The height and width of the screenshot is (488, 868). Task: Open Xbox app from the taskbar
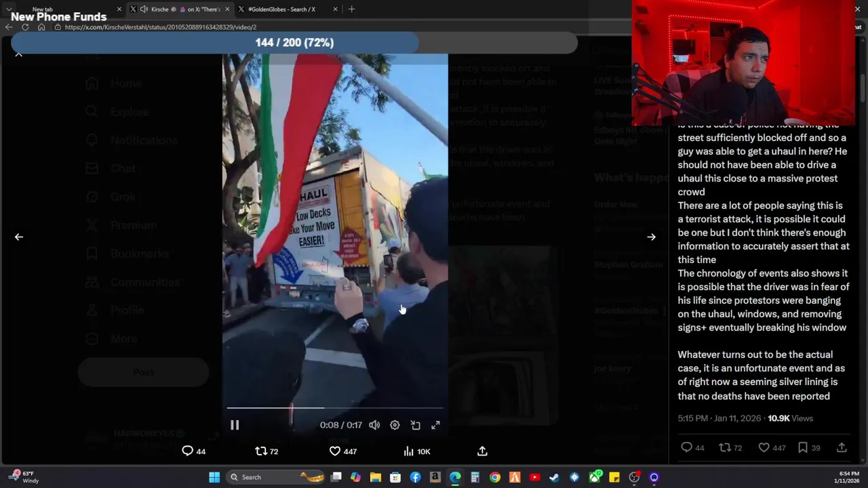[595, 477]
